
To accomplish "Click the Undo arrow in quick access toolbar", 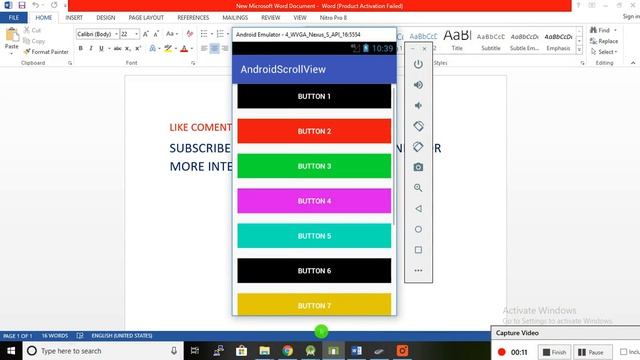I will [36, 5].
